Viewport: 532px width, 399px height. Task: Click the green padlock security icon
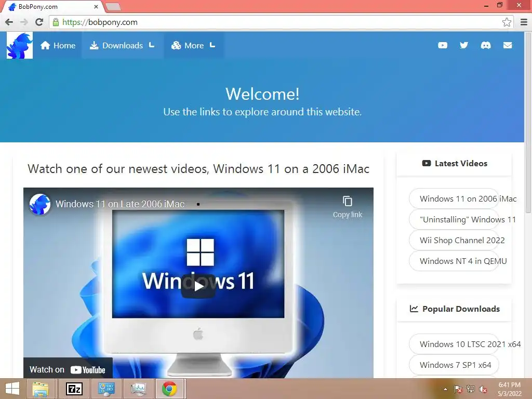pyautogui.click(x=56, y=22)
